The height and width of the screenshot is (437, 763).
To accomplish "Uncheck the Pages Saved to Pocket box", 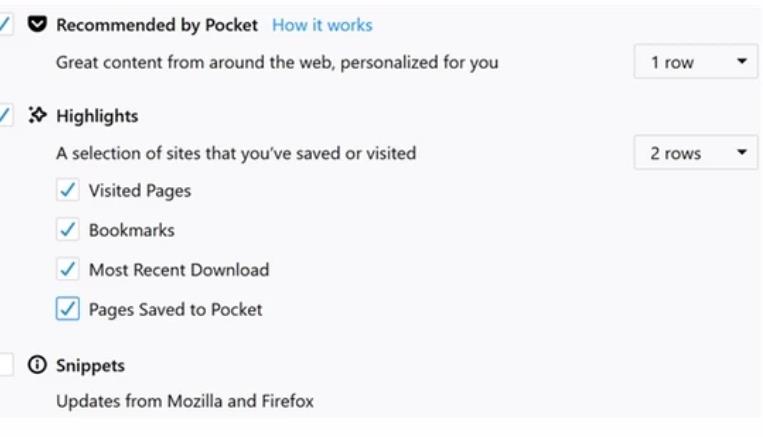I will [68, 310].
